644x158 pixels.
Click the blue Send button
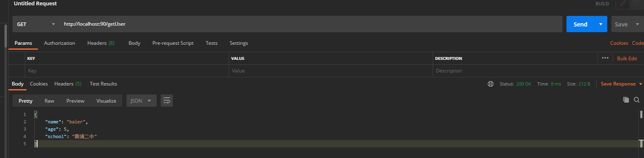(x=580, y=24)
